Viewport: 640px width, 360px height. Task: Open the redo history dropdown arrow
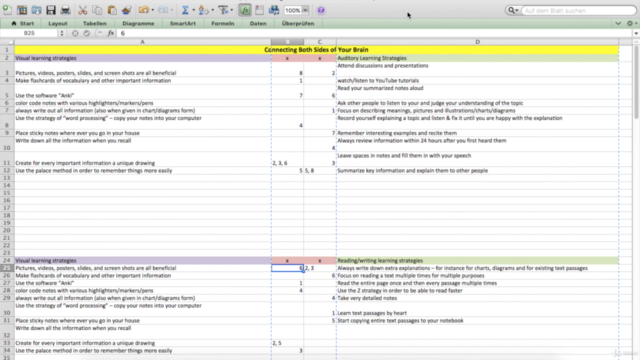pyautogui.click(x=172, y=10)
